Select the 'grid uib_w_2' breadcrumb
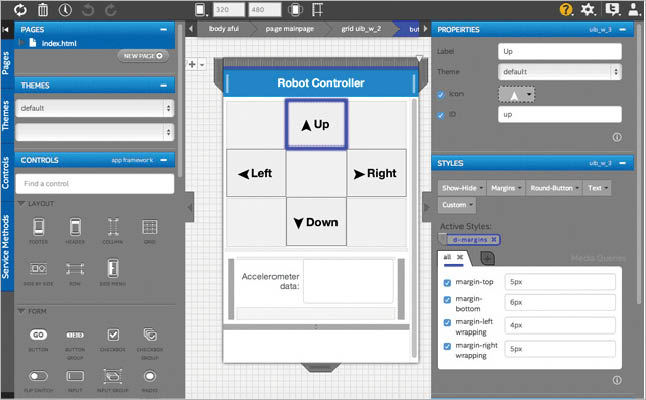 coord(361,29)
